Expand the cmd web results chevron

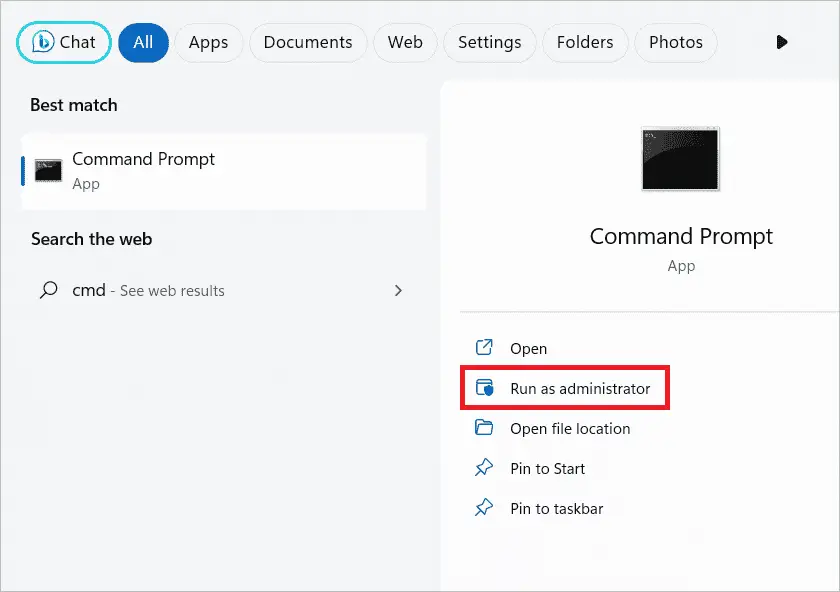coord(398,290)
